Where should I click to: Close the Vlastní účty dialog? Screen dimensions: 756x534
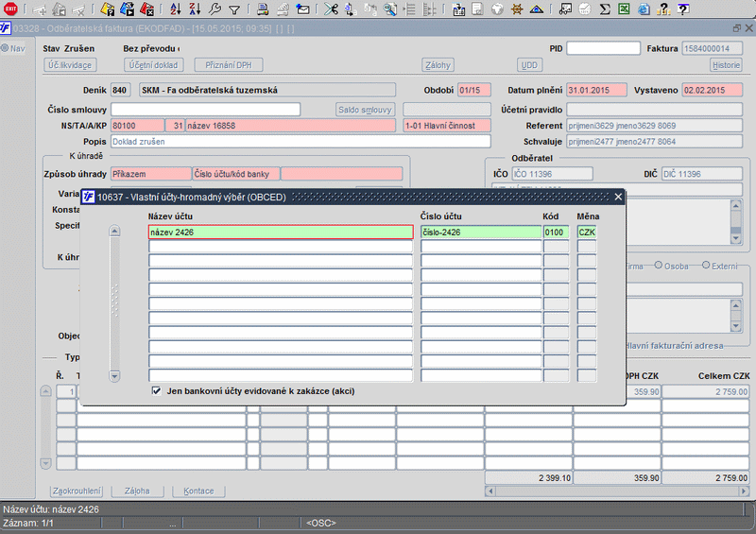pyautogui.click(x=618, y=197)
